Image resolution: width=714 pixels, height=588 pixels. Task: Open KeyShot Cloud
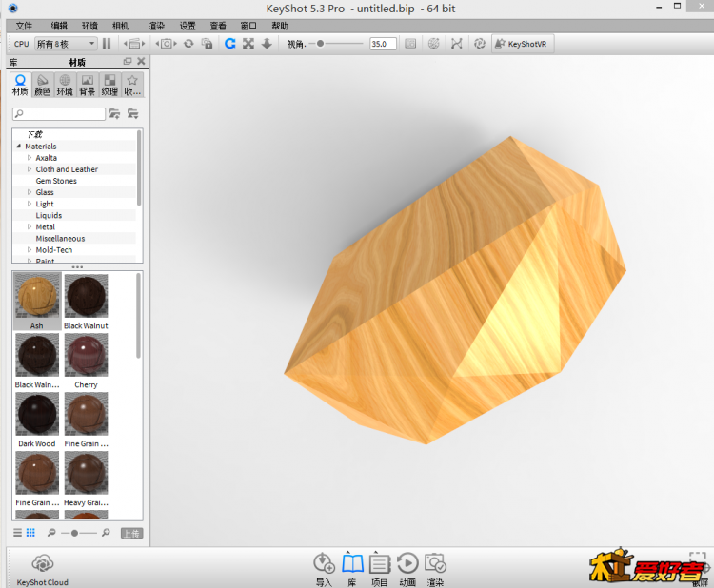point(42,570)
